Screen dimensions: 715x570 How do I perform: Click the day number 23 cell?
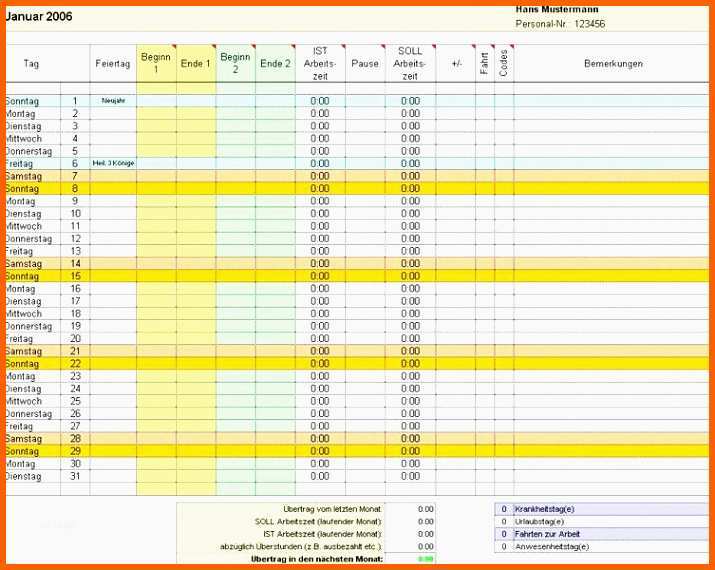click(75, 376)
